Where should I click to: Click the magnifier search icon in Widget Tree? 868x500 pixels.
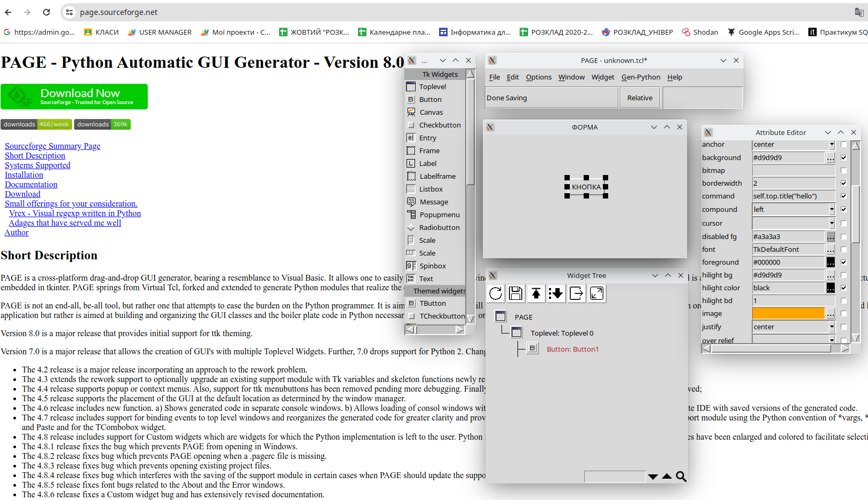tap(681, 477)
